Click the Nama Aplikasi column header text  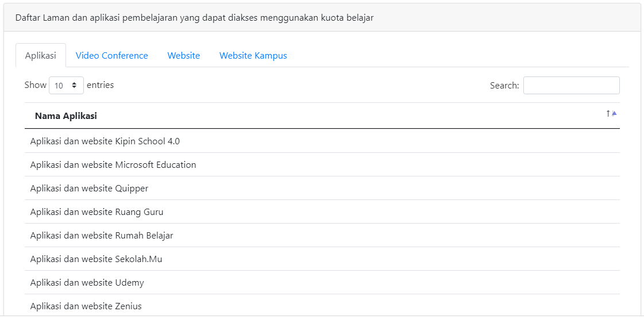[66, 116]
